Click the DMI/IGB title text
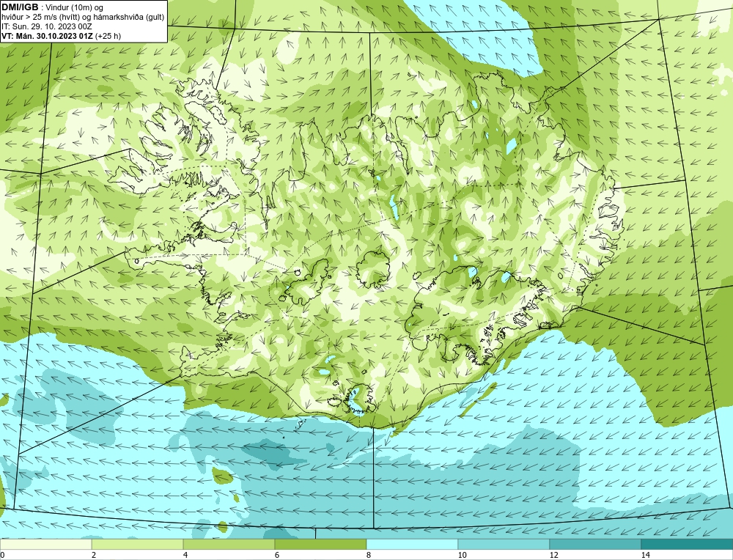The image size is (733, 560). pyautogui.click(x=20, y=7)
